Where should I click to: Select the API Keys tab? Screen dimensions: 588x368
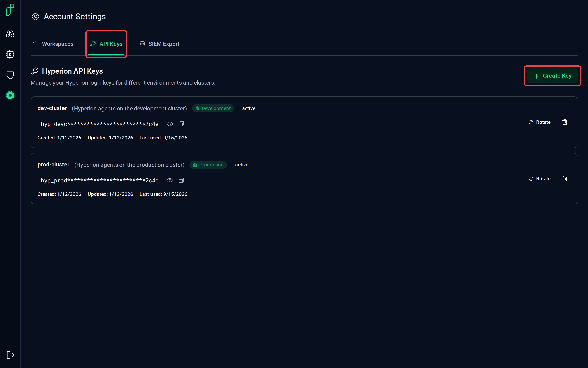pos(106,44)
